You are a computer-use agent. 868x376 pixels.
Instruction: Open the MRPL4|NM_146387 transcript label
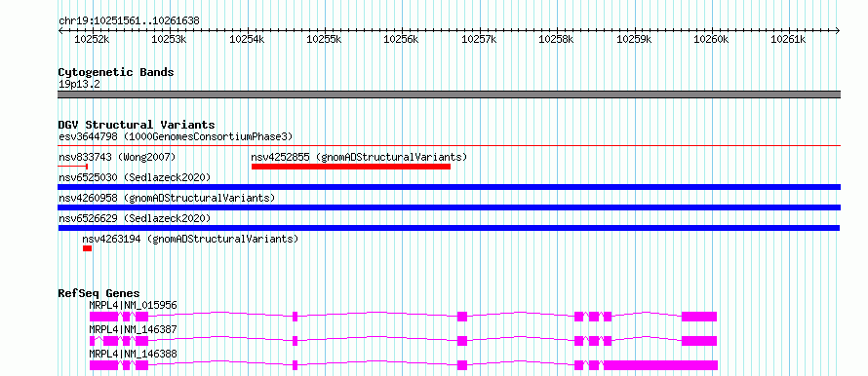[x=134, y=329]
